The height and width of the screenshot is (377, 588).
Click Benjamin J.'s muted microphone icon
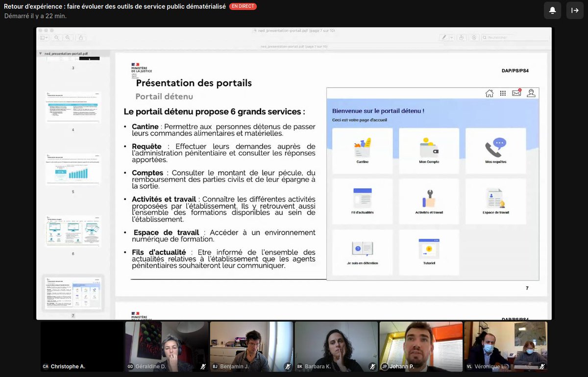point(288,366)
